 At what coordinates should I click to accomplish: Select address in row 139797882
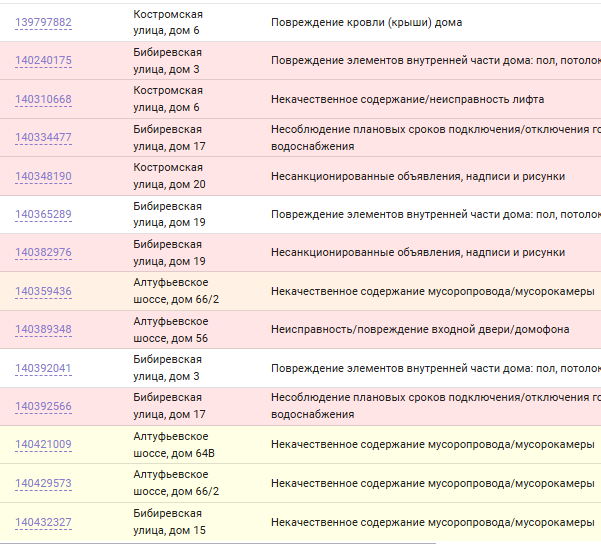(168, 22)
